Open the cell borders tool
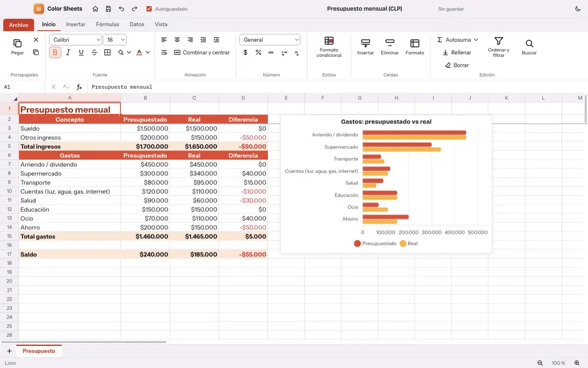Screen dimensions: 588x368 click(107, 53)
